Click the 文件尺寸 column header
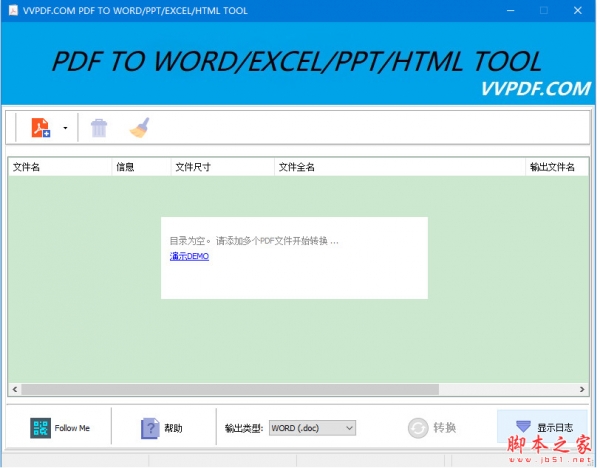Viewport: 600px width, 468px height. coord(222,167)
